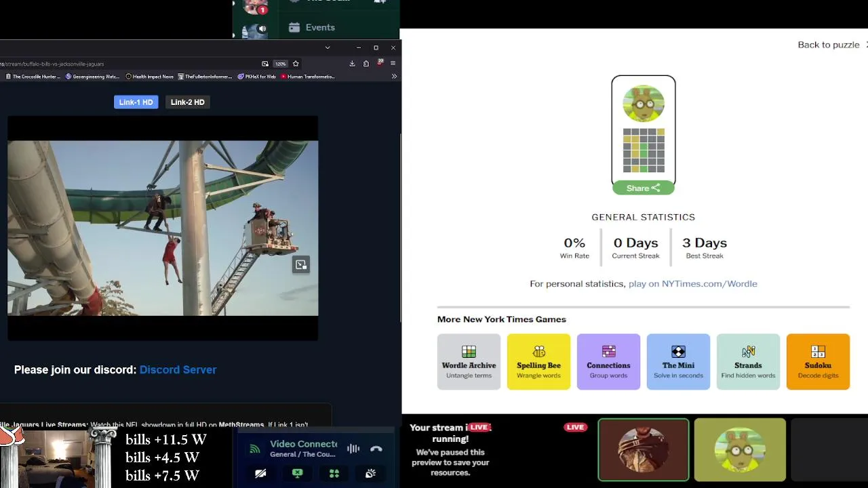Click the Wordle result grid preview
868x488 pixels.
point(644,150)
